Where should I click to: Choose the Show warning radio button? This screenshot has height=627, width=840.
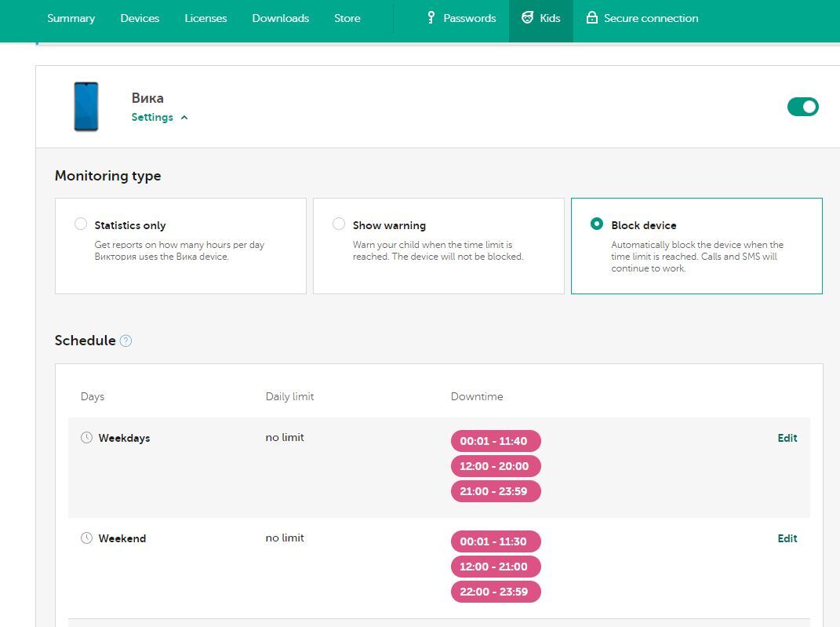click(339, 224)
